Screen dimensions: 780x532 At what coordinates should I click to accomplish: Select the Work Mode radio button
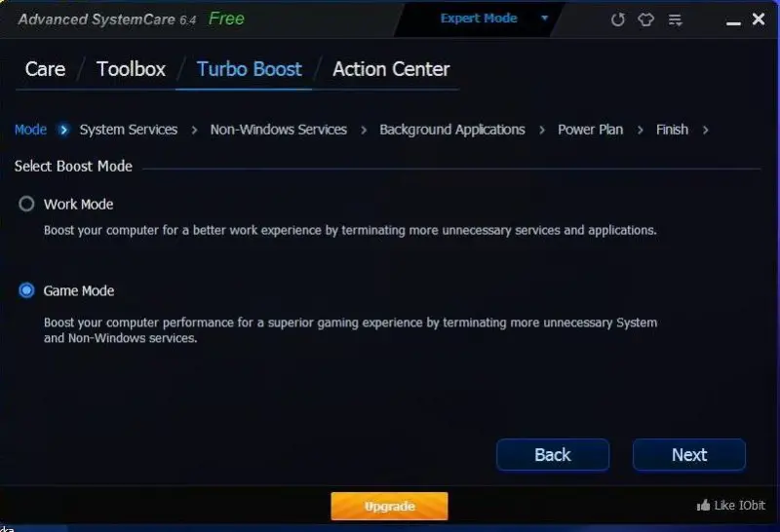(x=26, y=204)
